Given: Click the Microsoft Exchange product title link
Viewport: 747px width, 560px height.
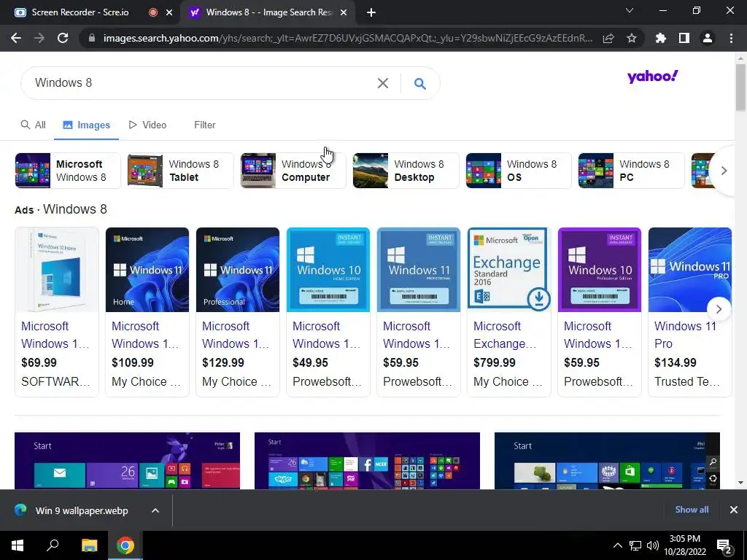Looking at the screenshot, I should 505,335.
